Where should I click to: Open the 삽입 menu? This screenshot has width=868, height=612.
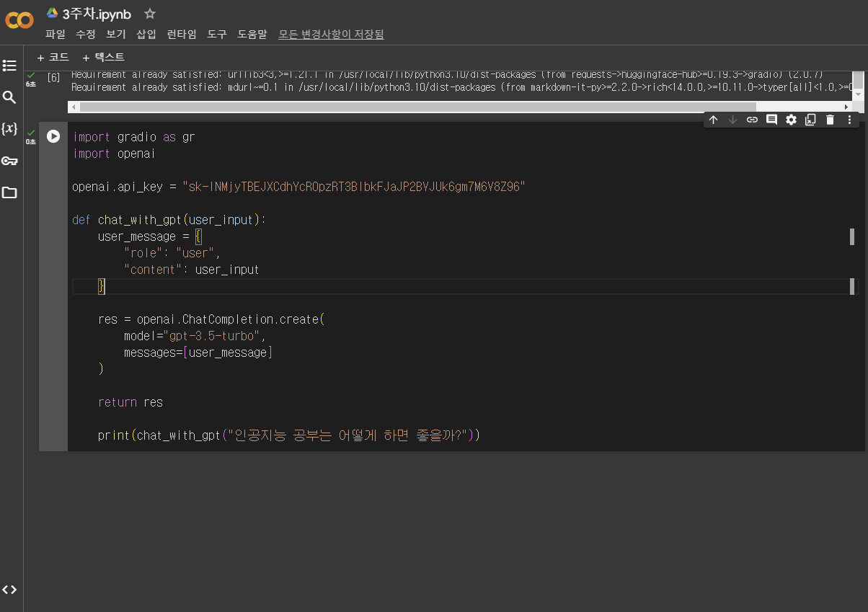(146, 34)
